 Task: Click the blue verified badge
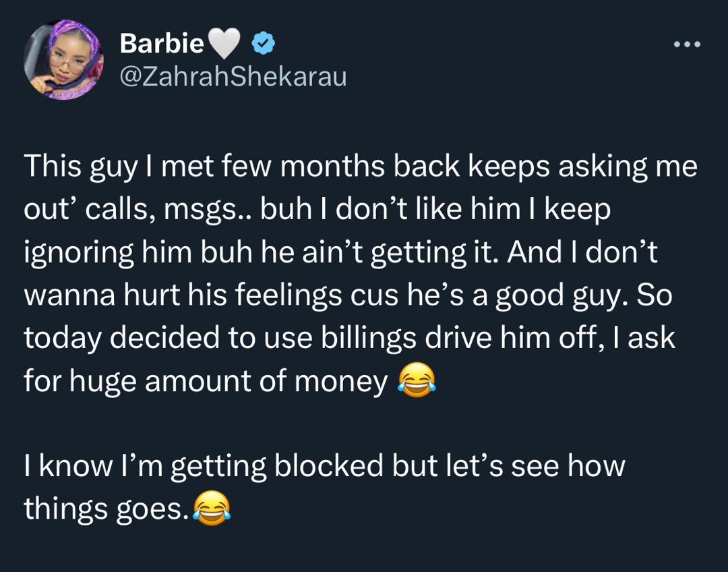[263, 45]
